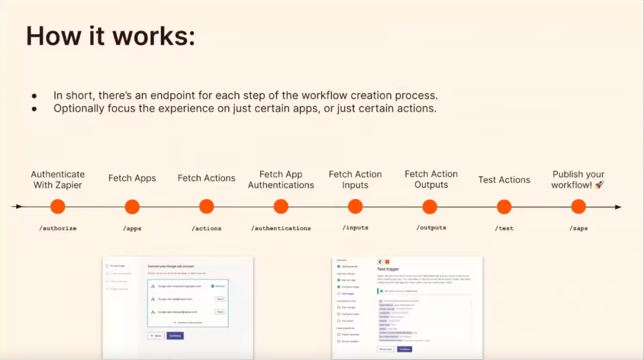644x360 pixels.
Task: Click the 'Test action' step circle
Action: [339, 321]
